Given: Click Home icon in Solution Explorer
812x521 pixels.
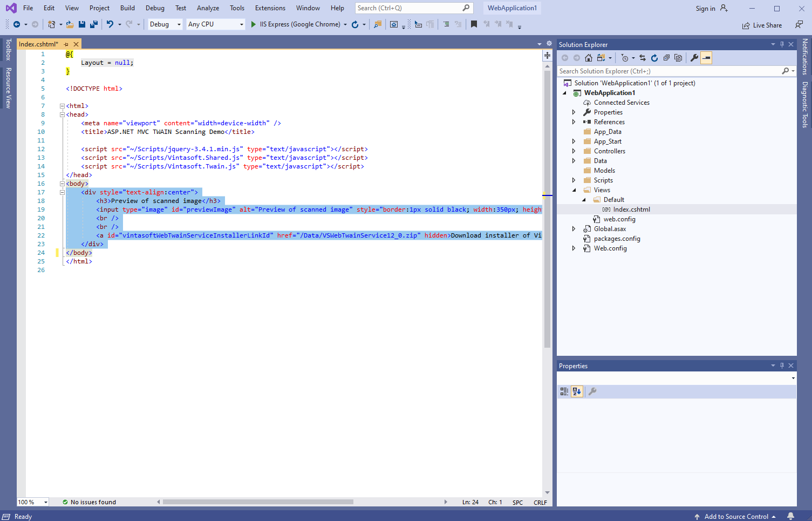Looking at the screenshot, I should pos(589,58).
